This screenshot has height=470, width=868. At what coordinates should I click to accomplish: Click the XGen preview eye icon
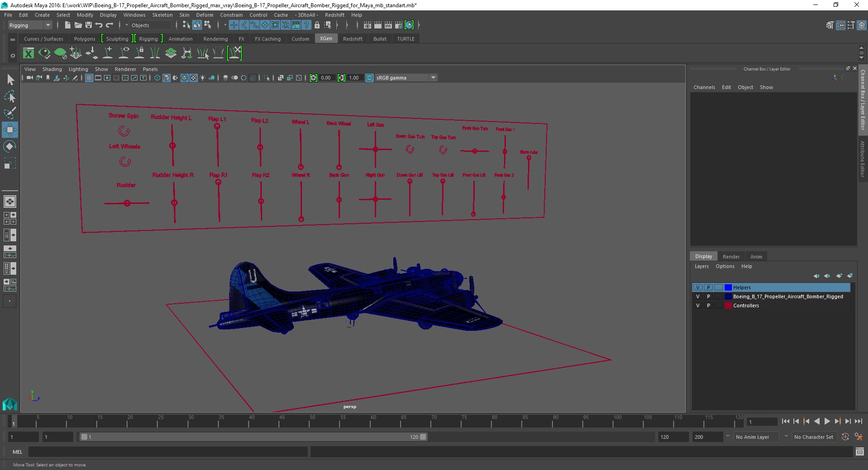pos(44,53)
